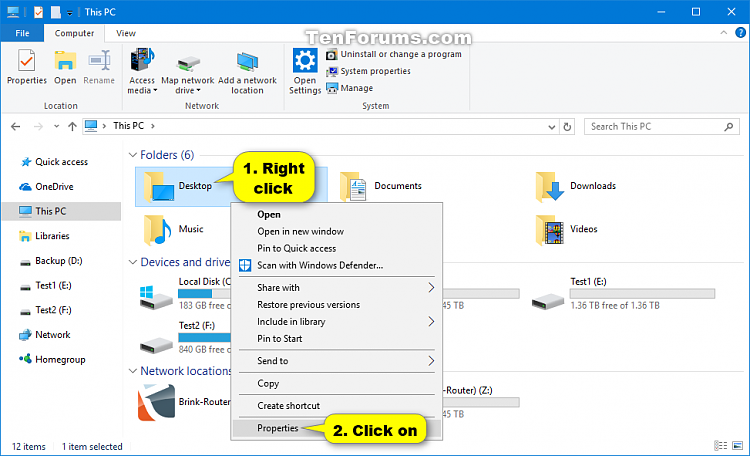Image resolution: width=750 pixels, height=456 pixels.
Task: Select OneDrive in navigation pane
Action: click(x=54, y=187)
